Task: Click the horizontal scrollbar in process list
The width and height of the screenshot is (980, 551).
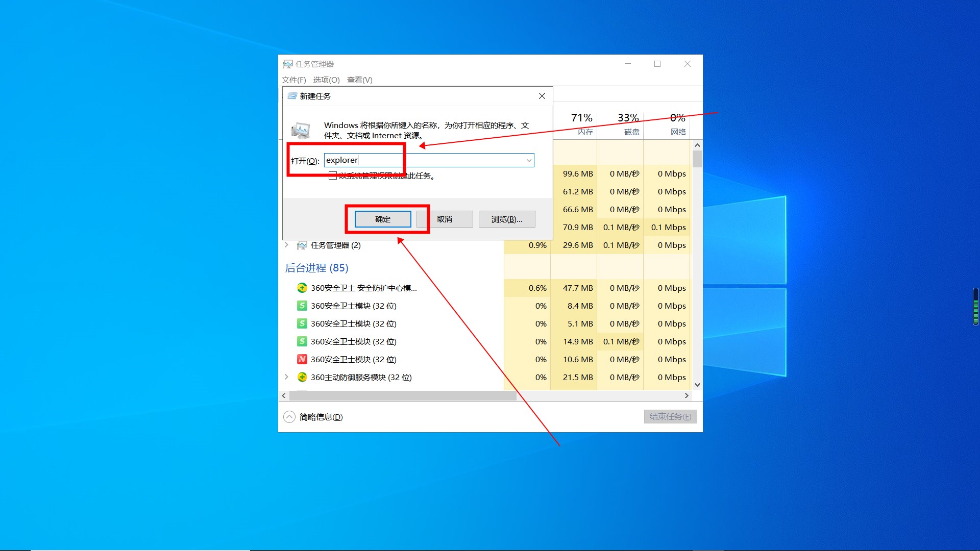Action: coord(403,396)
